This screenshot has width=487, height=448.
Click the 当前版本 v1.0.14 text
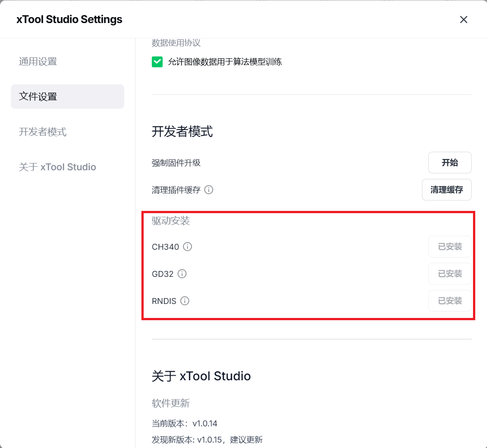click(x=184, y=424)
